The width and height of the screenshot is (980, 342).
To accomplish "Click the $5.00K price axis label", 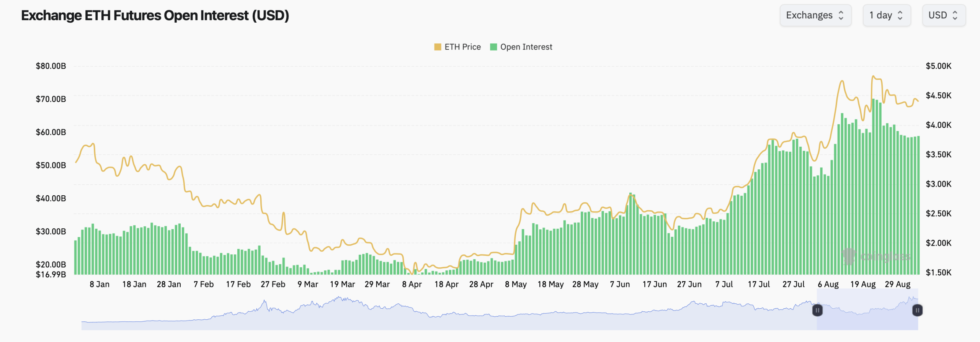I will 938,66.
